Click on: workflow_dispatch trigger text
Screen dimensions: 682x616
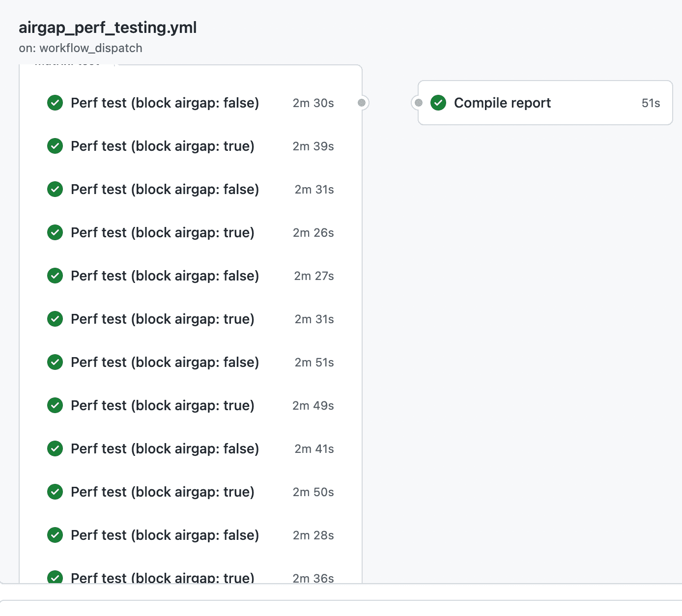(x=81, y=48)
